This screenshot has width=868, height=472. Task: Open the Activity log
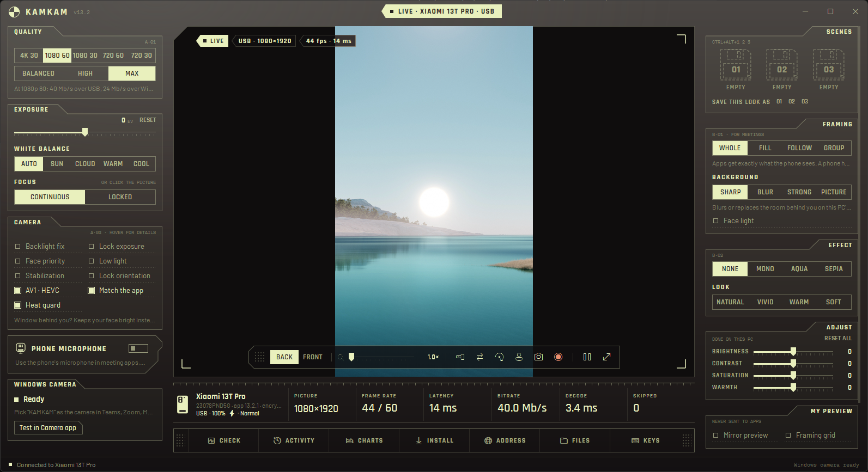point(294,440)
